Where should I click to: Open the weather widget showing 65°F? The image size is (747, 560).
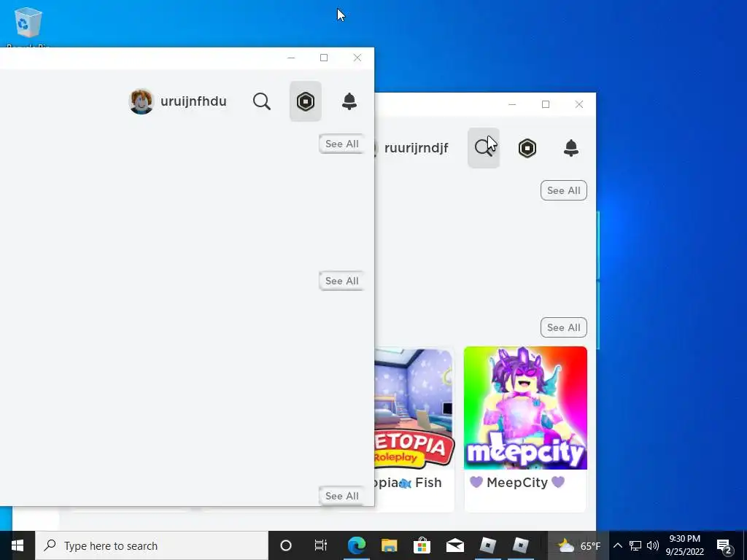coord(578,545)
